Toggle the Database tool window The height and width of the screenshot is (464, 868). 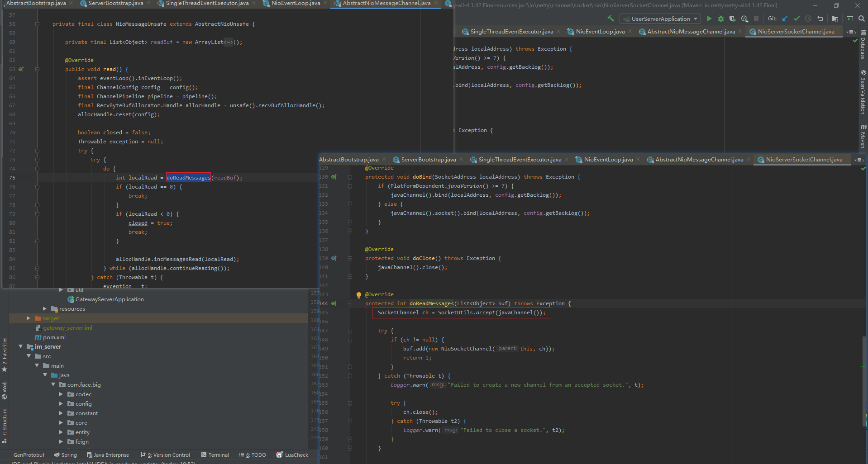click(863, 45)
